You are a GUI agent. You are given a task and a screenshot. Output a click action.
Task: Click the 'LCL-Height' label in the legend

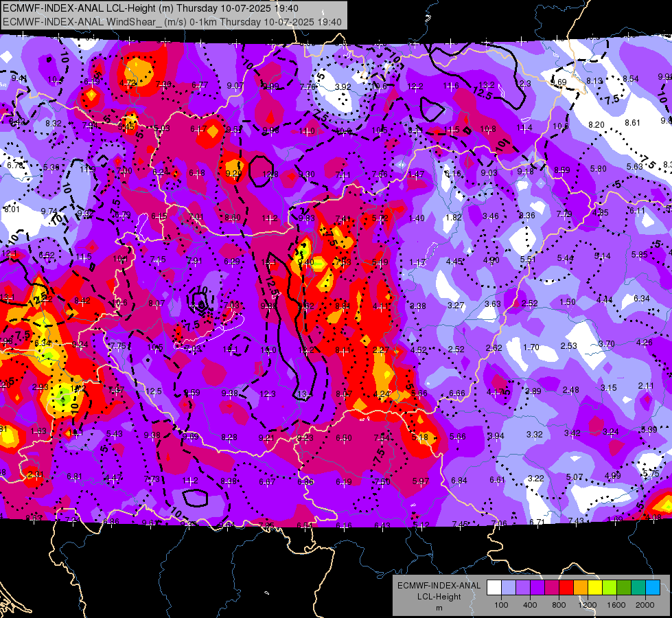[x=439, y=597]
